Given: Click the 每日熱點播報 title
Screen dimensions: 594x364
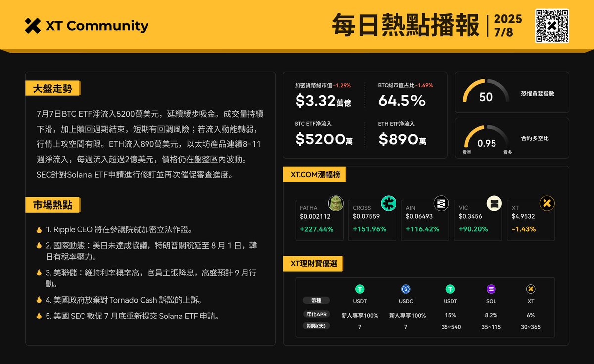Looking at the screenshot, I should (x=405, y=26).
